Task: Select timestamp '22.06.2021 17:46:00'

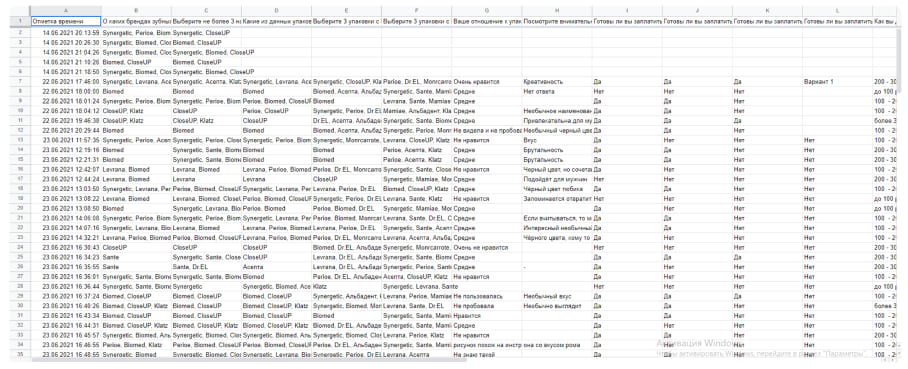Action: (71, 82)
